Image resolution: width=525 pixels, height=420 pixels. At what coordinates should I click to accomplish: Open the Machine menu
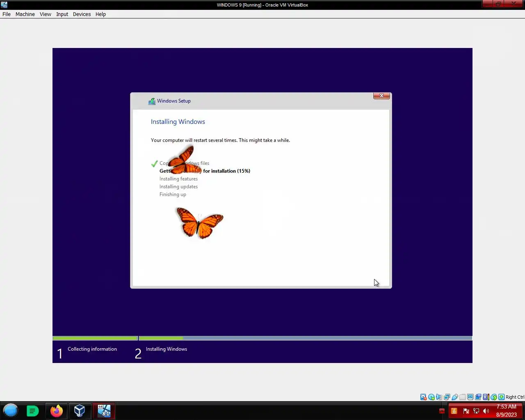[x=25, y=14]
